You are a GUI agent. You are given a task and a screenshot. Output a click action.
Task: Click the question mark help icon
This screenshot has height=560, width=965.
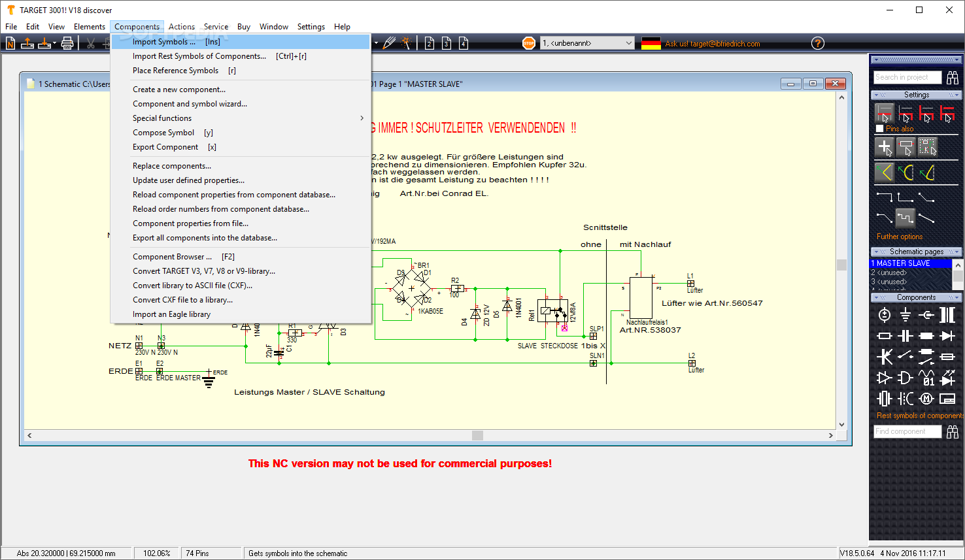click(818, 43)
